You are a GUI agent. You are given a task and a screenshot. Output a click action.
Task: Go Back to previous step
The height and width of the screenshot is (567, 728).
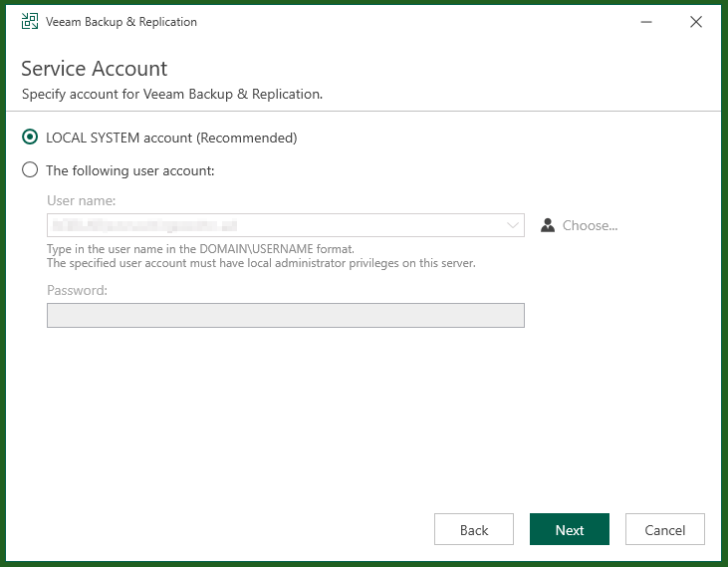tap(474, 529)
